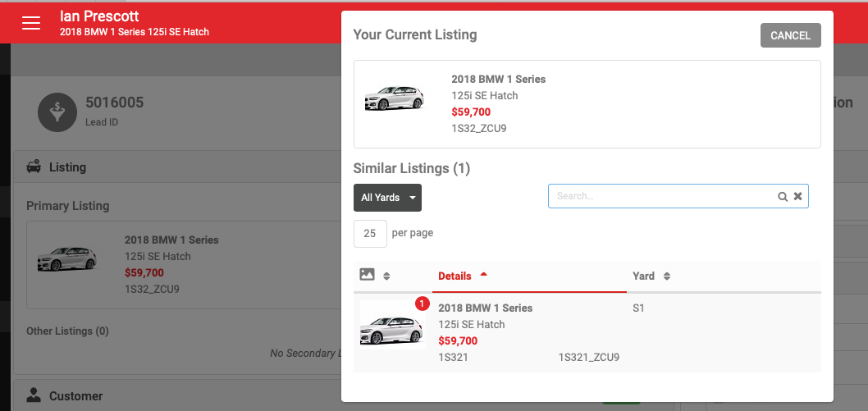Toggle sort arrows beside image column

tap(386, 276)
